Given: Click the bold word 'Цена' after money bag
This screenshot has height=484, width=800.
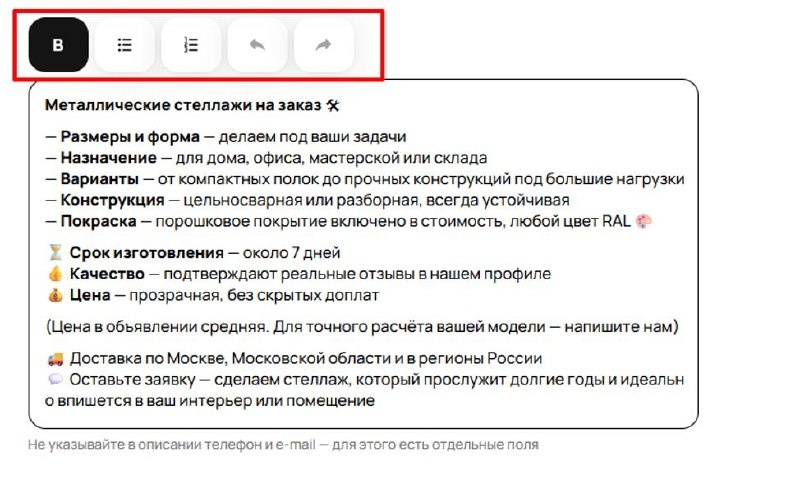Looking at the screenshot, I should [x=90, y=295].
